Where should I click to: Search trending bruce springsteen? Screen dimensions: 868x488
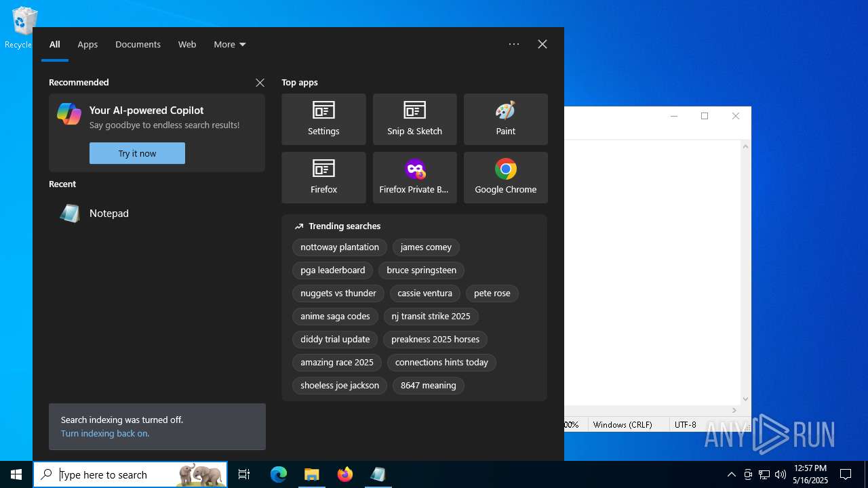pyautogui.click(x=421, y=270)
